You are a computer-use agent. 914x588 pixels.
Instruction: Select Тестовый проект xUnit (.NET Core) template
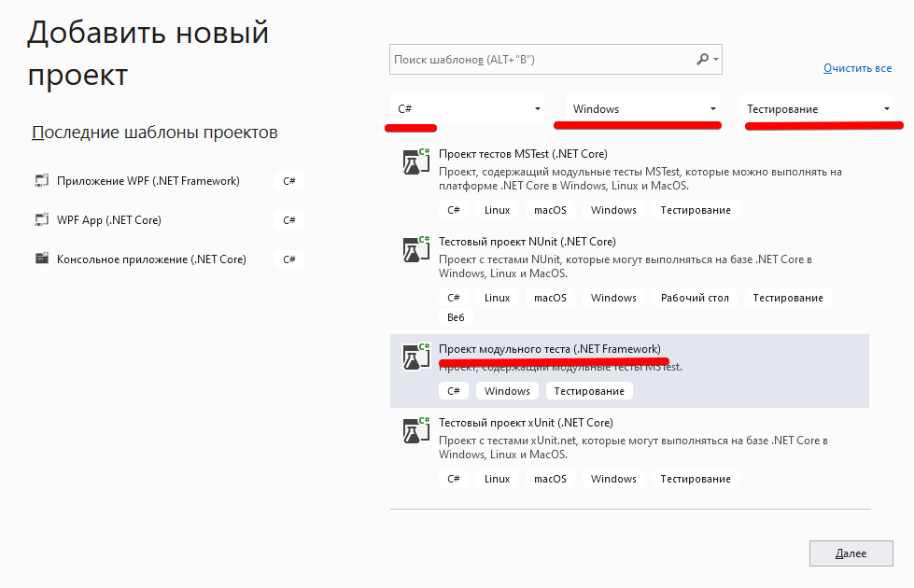point(526,423)
